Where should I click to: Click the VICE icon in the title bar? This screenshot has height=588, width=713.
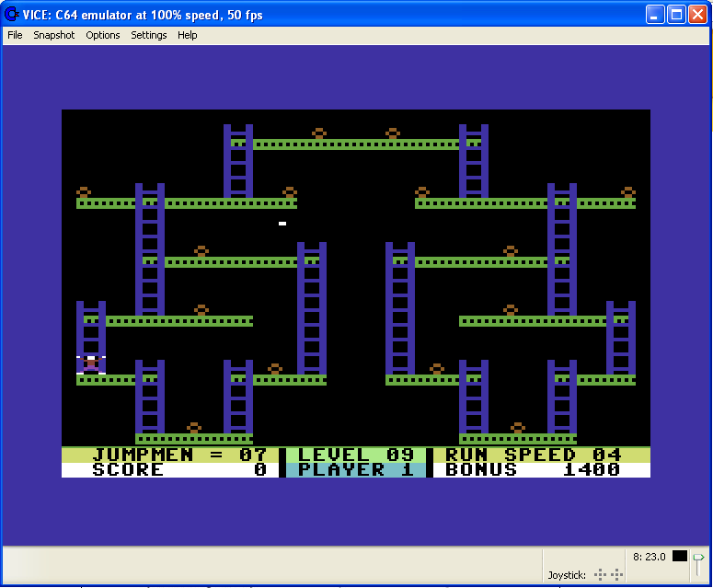[x=11, y=15]
